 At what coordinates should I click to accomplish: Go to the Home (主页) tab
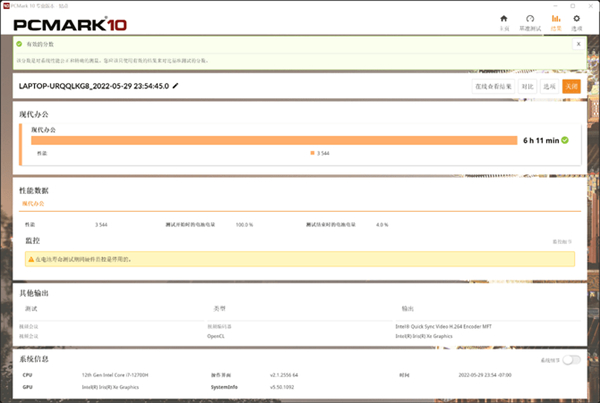pyautogui.click(x=504, y=22)
